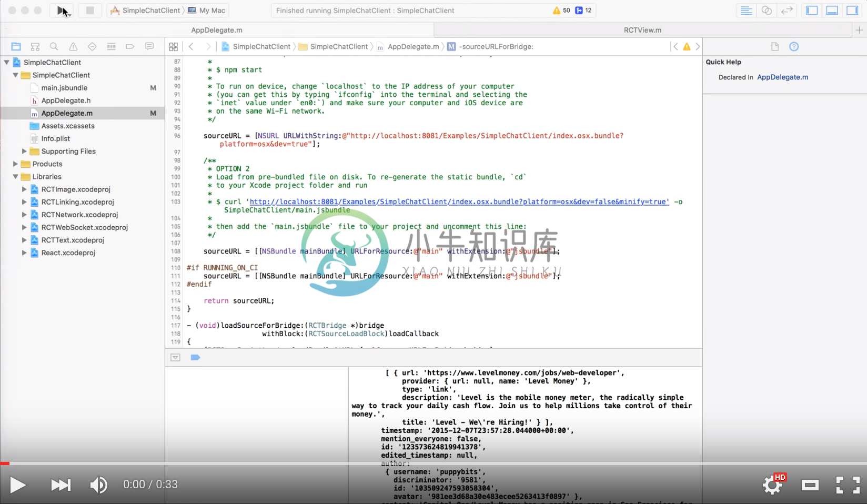Skip to the next video
Image resolution: width=867 pixels, height=504 pixels.
coord(61,485)
